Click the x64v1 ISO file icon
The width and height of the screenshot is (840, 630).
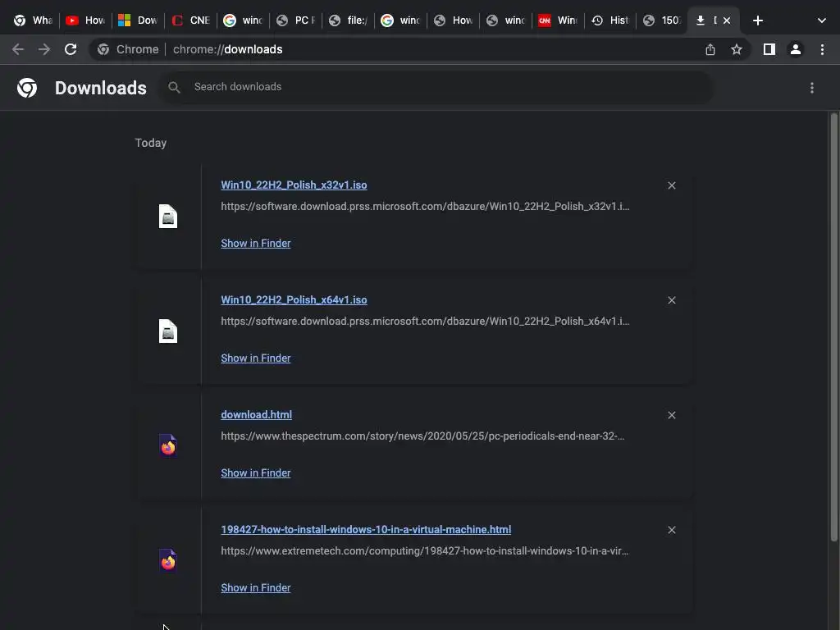point(167,331)
